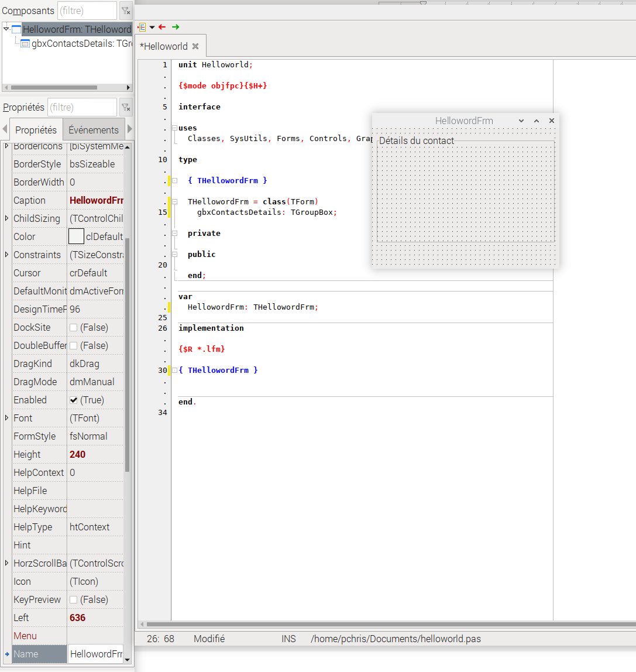Enable the KeyPreview checkbox
The height and width of the screenshot is (672, 636).
tap(74, 600)
